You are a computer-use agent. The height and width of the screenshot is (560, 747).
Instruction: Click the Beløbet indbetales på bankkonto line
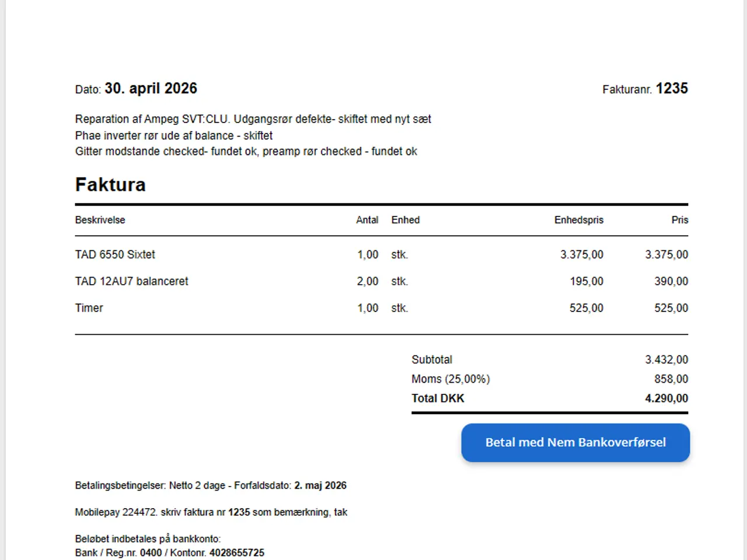coord(148,539)
